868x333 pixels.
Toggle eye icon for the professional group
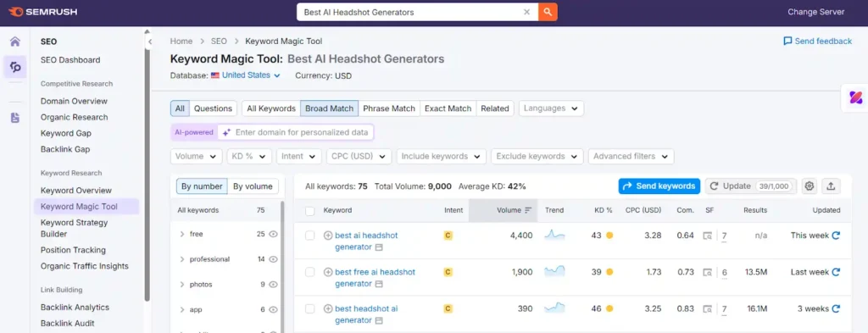pos(273,259)
